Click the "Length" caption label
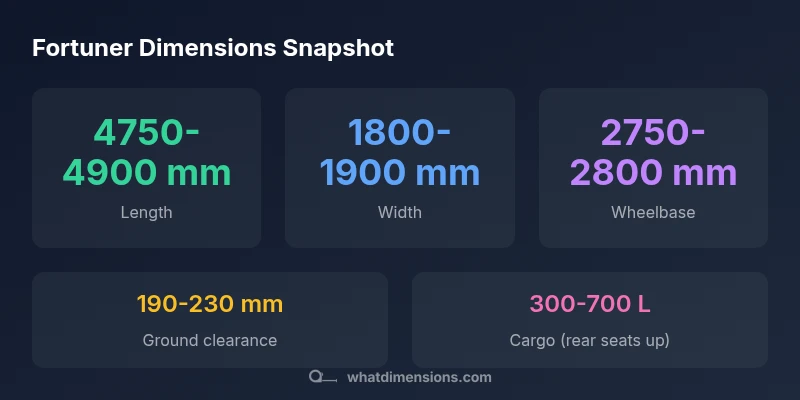Screen dimensions: 800x400 point(147,212)
